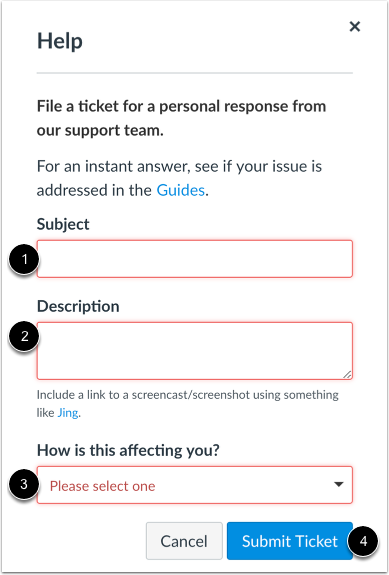Click the Cancel button
389x575 pixels.
tap(184, 541)
